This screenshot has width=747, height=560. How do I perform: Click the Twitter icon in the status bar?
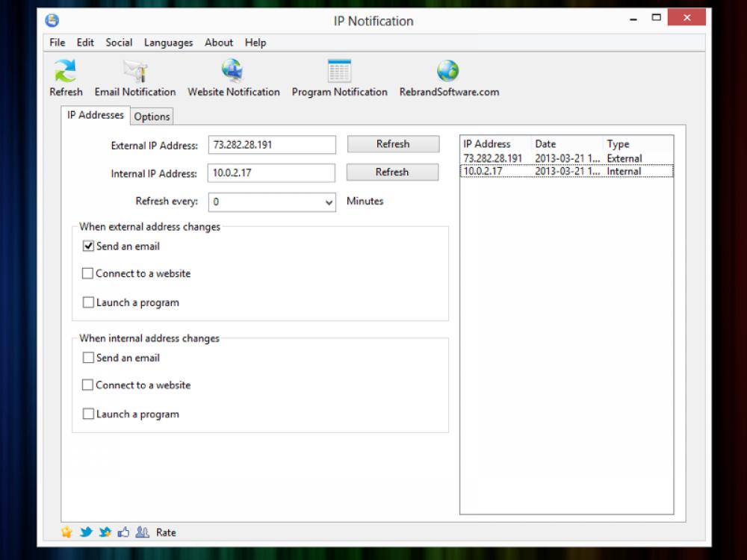coord(86,532)
